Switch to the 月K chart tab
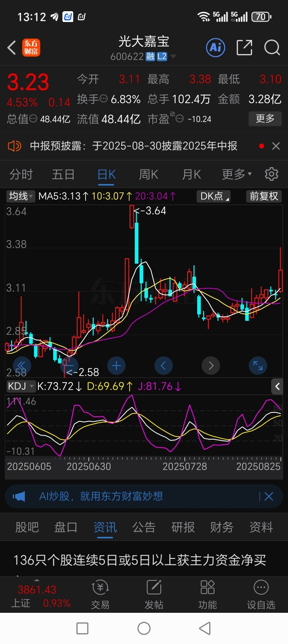Image resolution: width=288 pixels, height=644 pixels. click(x=191, y=175)
